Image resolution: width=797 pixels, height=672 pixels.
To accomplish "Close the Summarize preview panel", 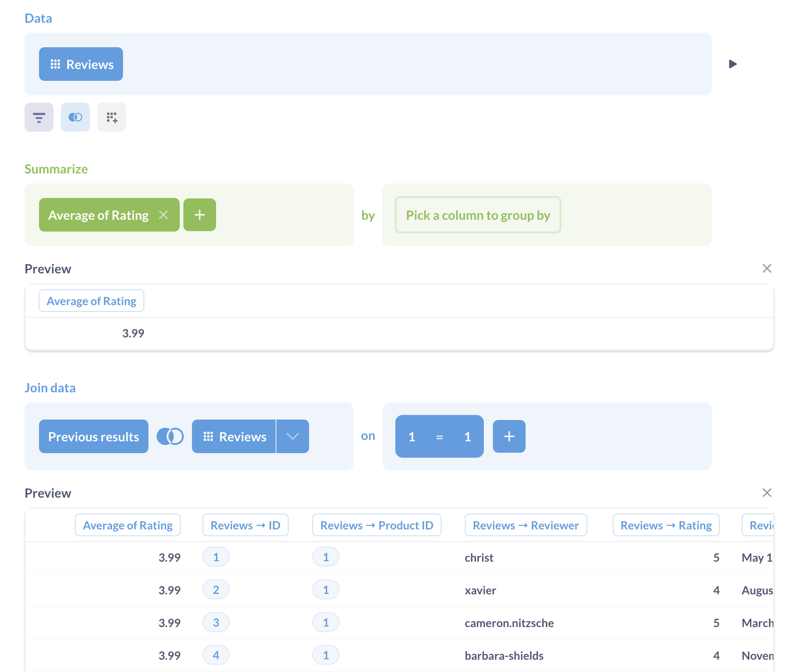I will point(767,268).
